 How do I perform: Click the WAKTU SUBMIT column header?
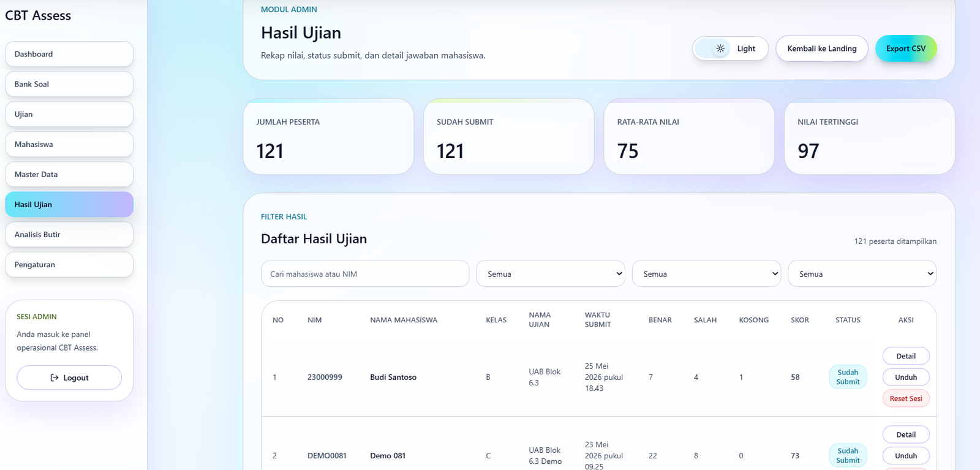click(598, 320)
